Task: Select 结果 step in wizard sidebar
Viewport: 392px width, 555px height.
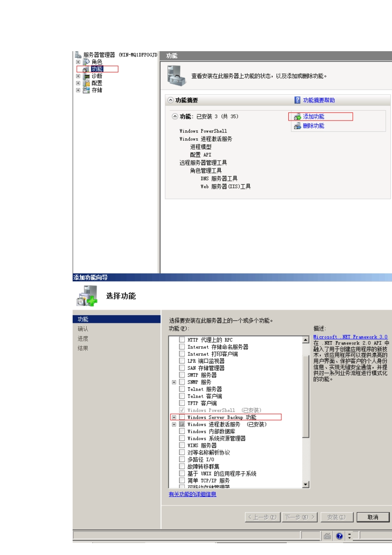Action: pos(83,348)
